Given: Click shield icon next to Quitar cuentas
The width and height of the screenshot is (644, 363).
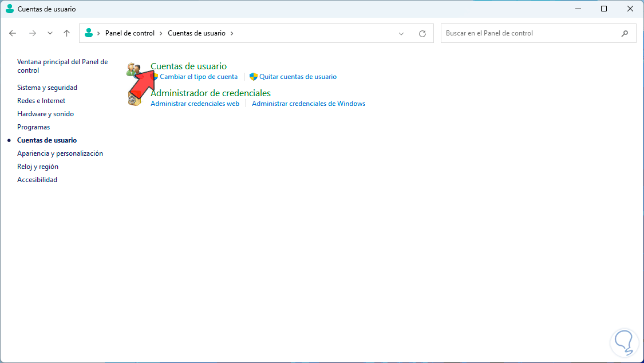Looking at the screenshot, I should 254,77.
